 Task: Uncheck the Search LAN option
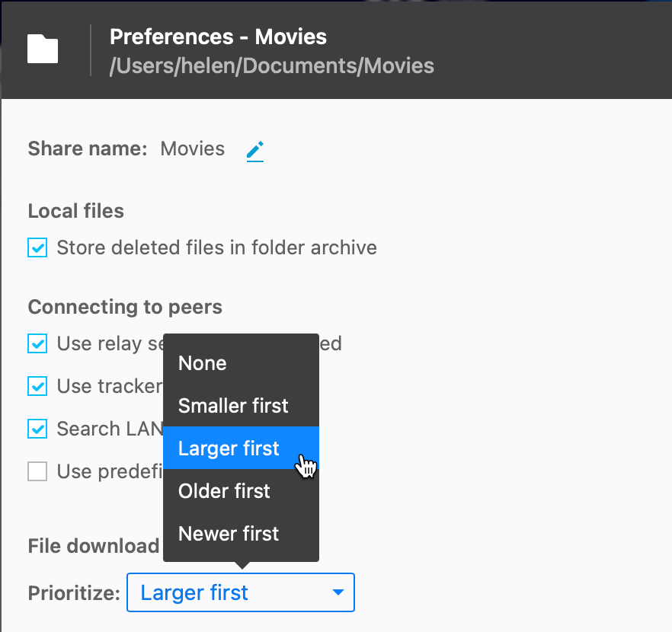37,429
